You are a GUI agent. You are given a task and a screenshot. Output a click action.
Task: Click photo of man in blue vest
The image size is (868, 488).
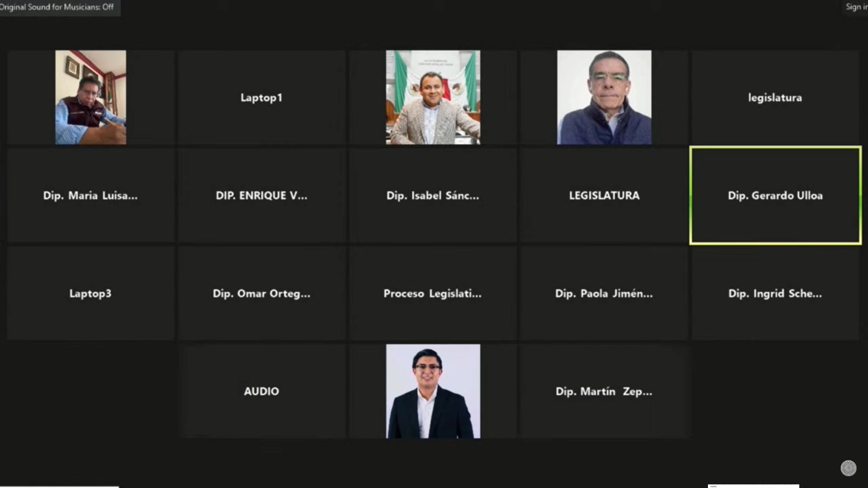[x=604, y=98]
